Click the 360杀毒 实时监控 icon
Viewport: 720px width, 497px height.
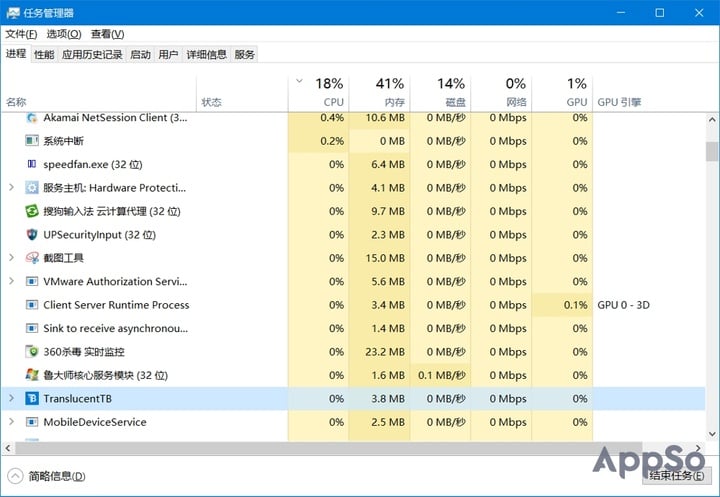click(x=32, y=352)
